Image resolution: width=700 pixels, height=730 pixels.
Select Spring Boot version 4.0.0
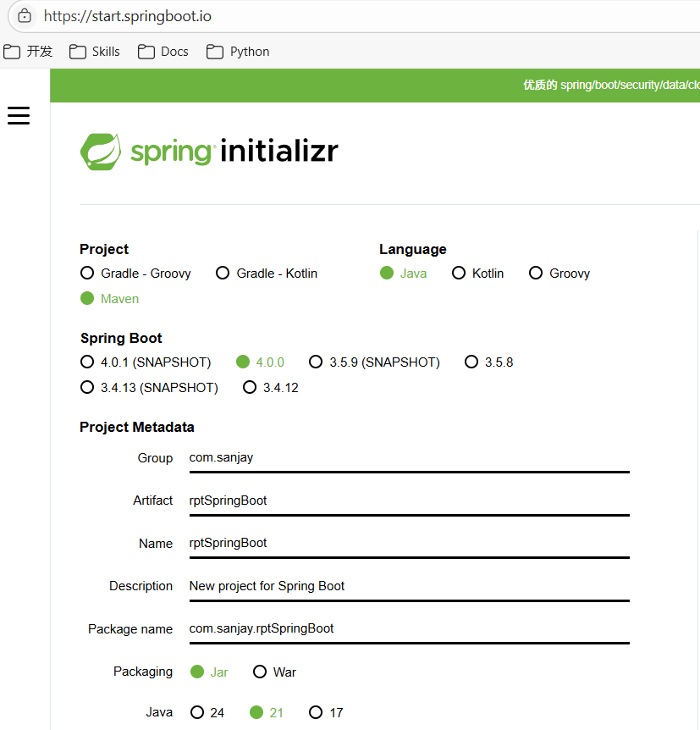[260, 362]
